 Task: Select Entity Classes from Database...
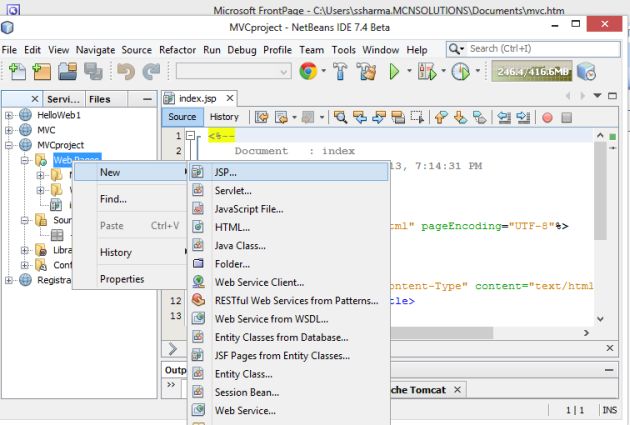tap(289, 337)
